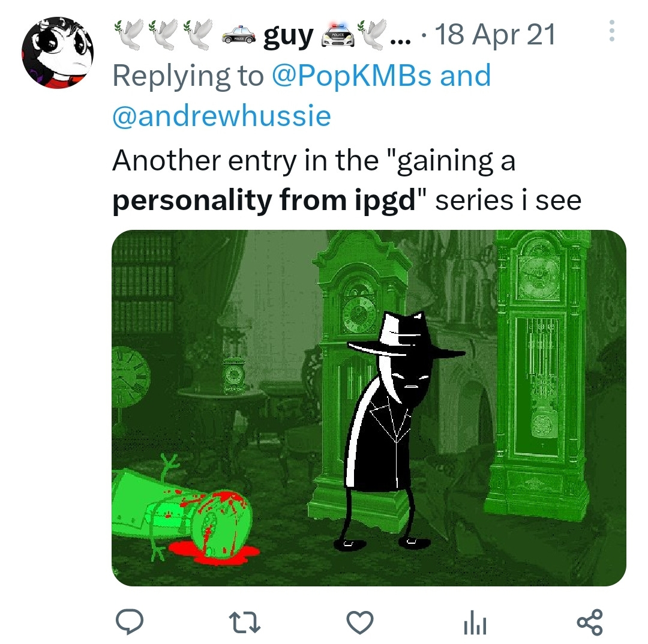Viewport: 648px width, 644px height.
Task: Visit the @PopKMBs profile link
Action: tap(352, 76)
